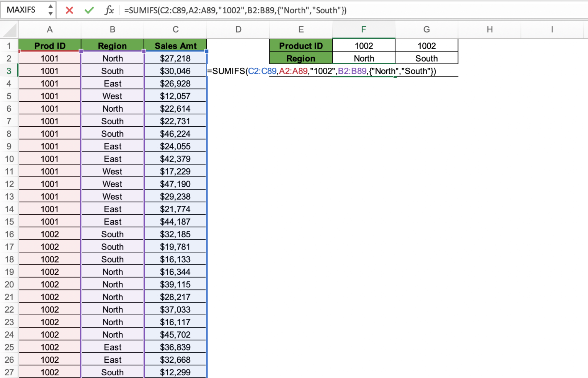The height and width of the screenshot is (378, 588).
Task: Select column C header
Action: coord(175,29)
